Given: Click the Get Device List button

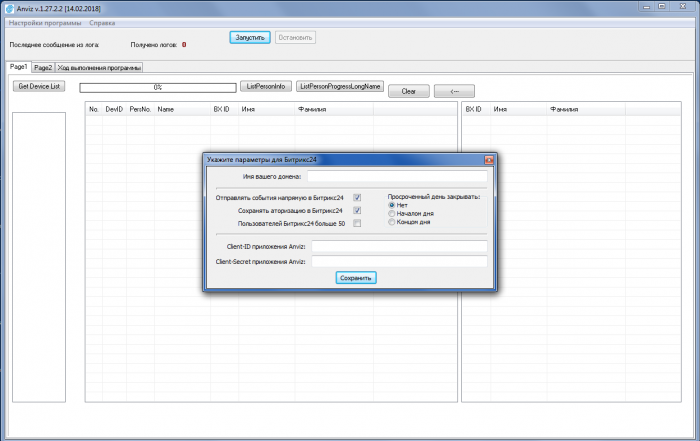Looking at the screenshot, I should [39, 86].
